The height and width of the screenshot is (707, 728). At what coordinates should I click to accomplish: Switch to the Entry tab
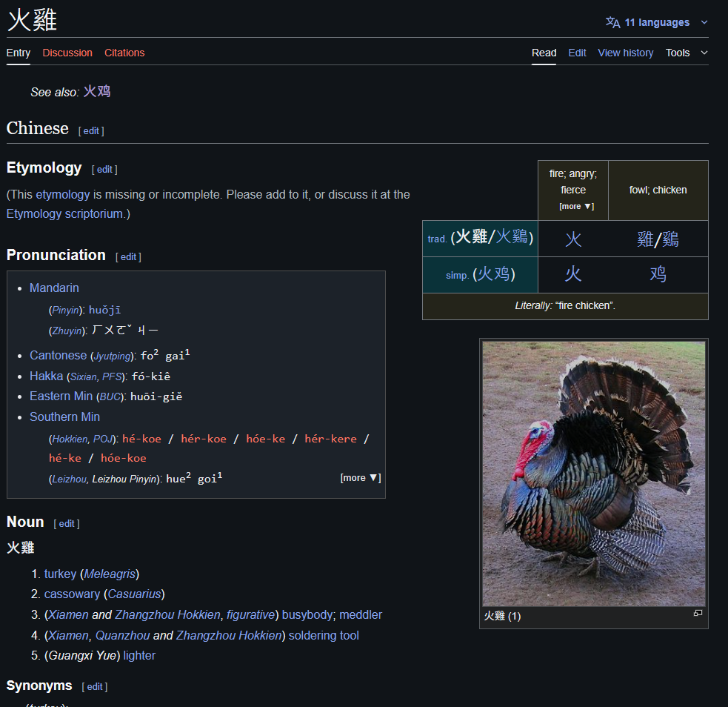(18, 53)
